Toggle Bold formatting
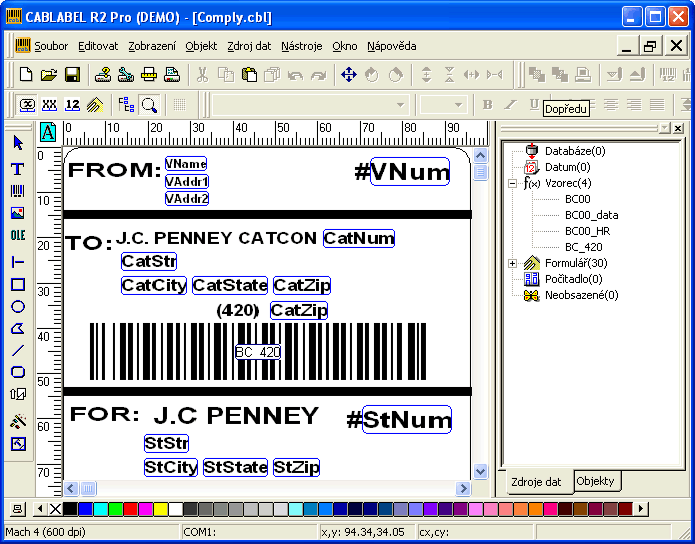 [488, 105]
